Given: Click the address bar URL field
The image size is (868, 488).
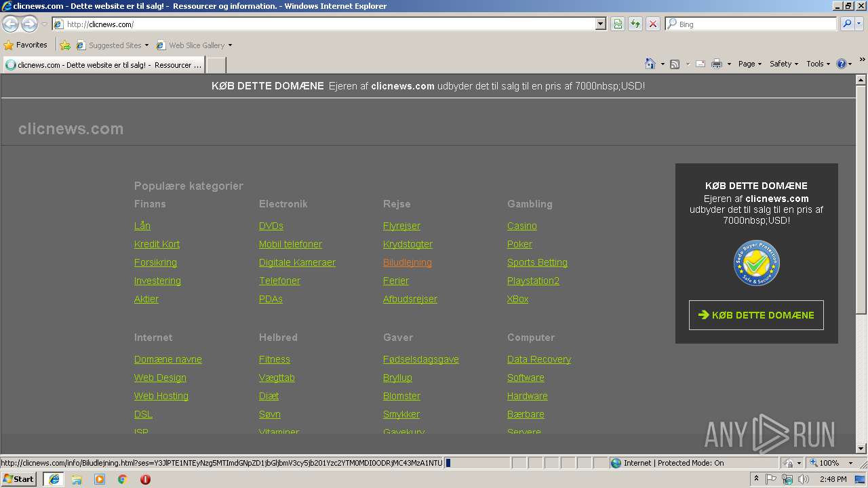Looking at the screenshot, I should click(330, 24).
